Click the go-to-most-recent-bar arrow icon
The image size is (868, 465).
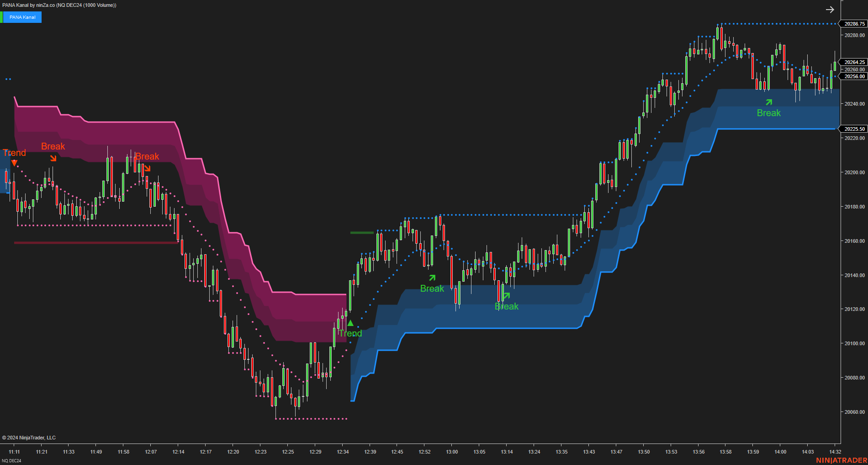tap(830, 9)
